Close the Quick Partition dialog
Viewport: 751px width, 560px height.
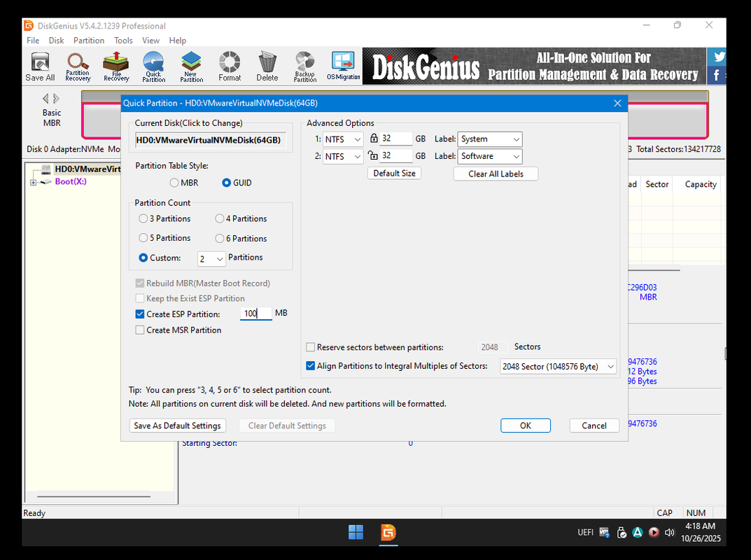pyautogui.click(x=617, y=103)
